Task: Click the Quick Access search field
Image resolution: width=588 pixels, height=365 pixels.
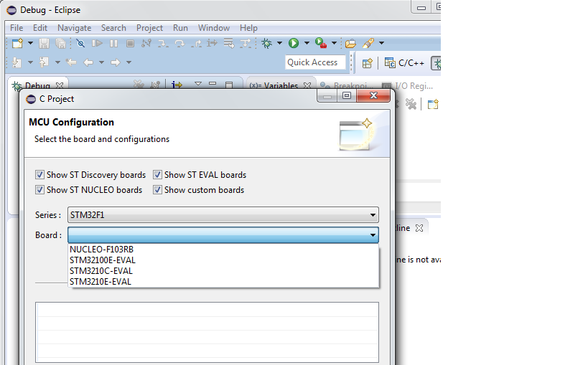Action: pyautogui.click(x=314, y=62)
